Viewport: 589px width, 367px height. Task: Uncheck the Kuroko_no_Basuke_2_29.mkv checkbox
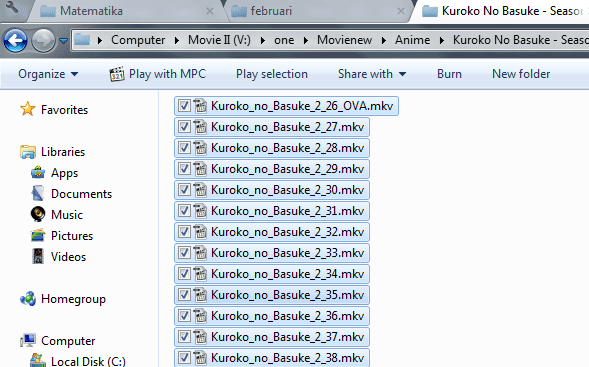(x=184, y=169)
